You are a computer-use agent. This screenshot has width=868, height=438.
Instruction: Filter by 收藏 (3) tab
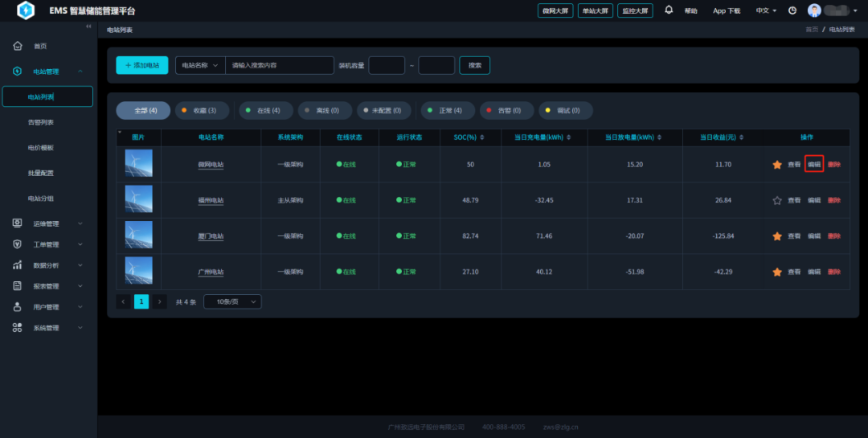click(x=202, y=111)
